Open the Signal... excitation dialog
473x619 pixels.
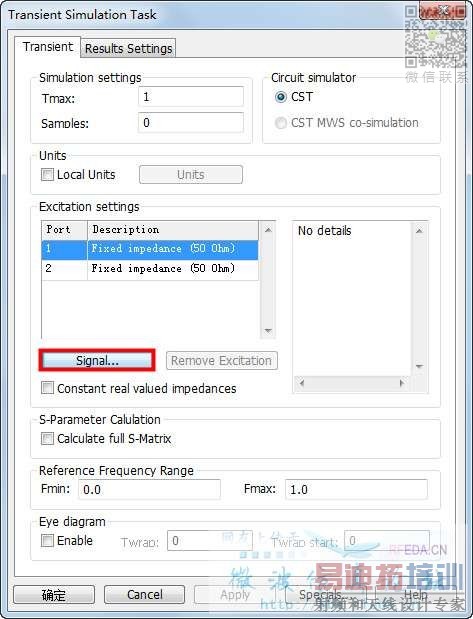click(x=97, y=360)
